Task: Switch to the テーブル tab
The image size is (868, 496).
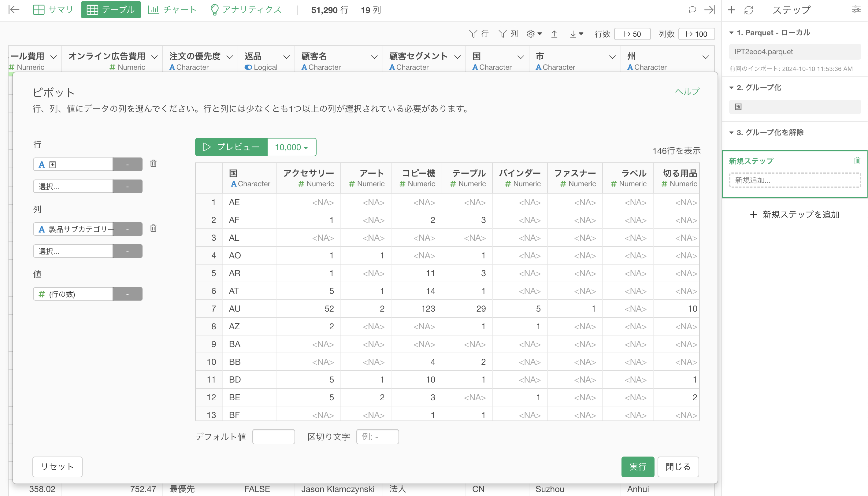Action: (111, 9)
